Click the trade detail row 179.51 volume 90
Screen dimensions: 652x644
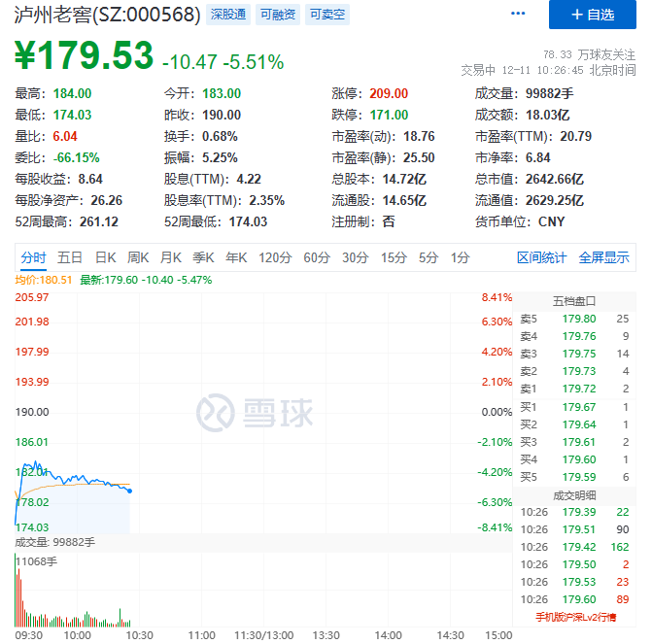coord(574,529)
